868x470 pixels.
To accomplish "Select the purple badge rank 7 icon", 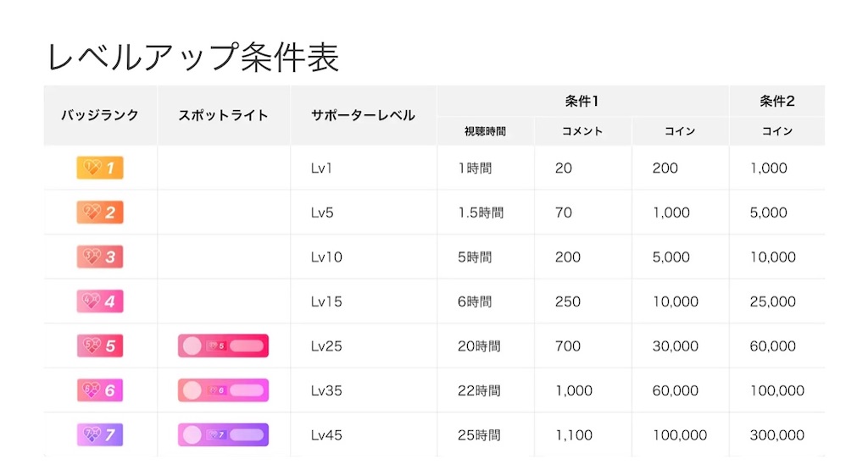I will pyautogui.click(x=100, y=435).
